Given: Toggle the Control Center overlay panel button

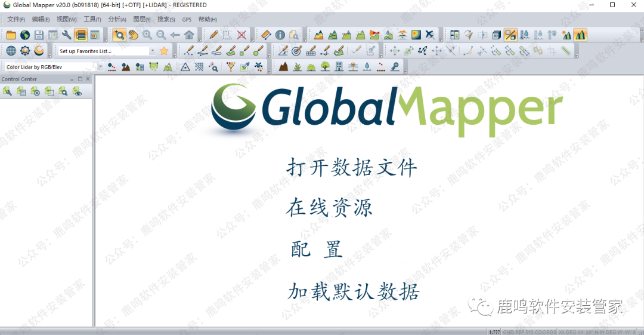Looking at the screenshot, I should [x=80, y=35].
